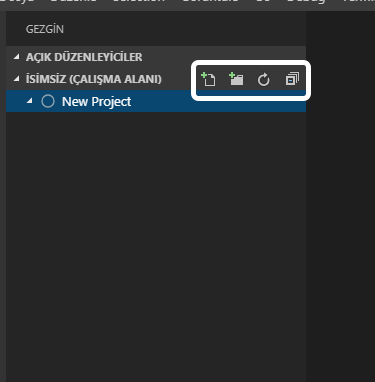
Task: Click the circle icon beside New Project
Action: pyautogui.click(x=48, y=101)
